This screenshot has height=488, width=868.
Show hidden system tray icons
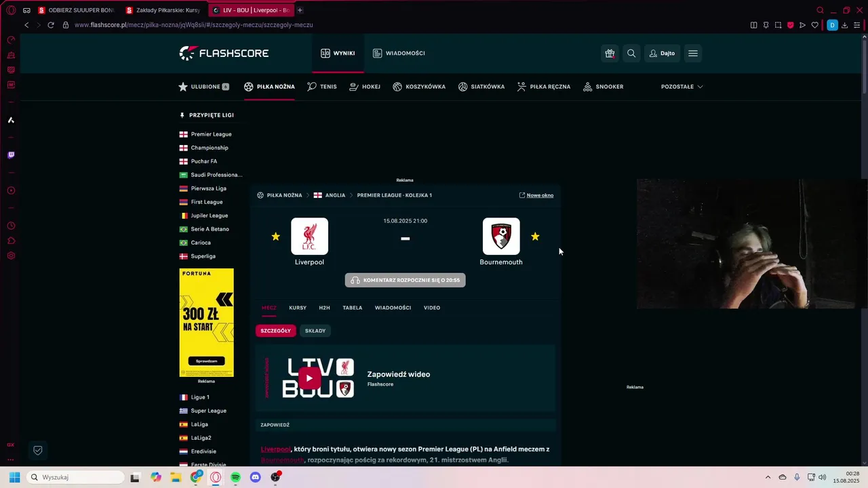(x=768, y=477)
